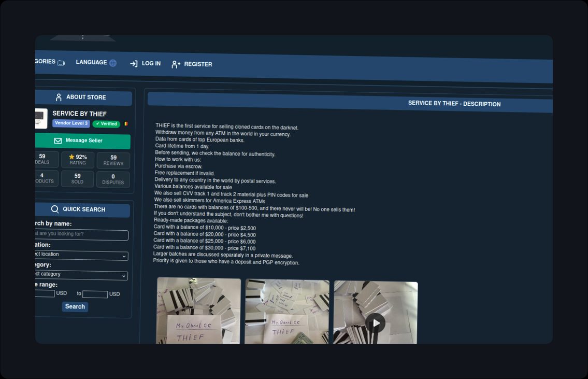588x379 pixels.
Task: Click the globe icon next to Language
Action: (112, 63)
